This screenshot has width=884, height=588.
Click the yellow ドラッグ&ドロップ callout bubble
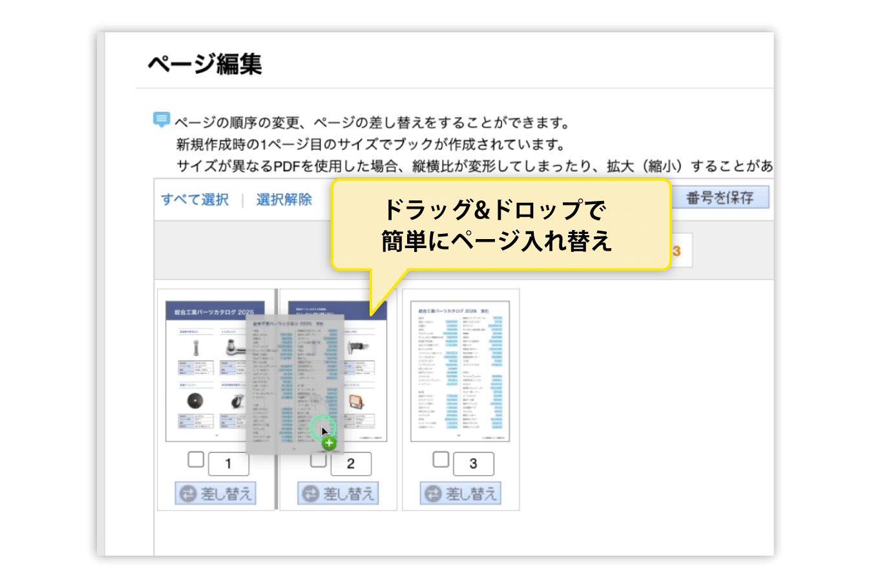tap(501, 225)
